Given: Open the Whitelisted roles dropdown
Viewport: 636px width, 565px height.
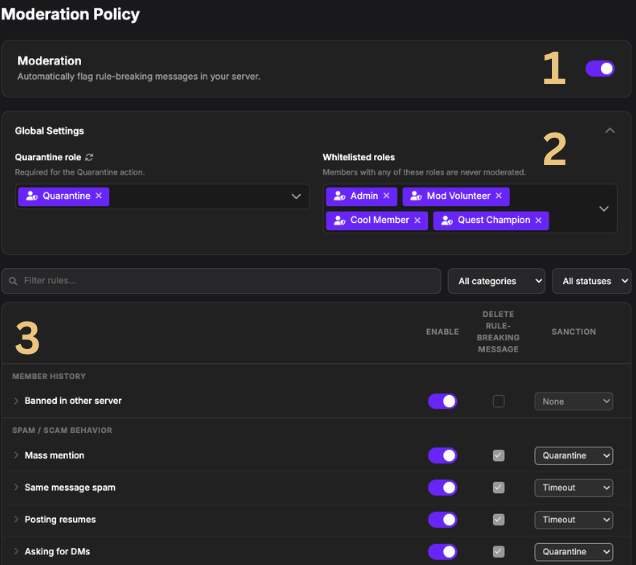Looking at the screenshot, I should point(604,208).
